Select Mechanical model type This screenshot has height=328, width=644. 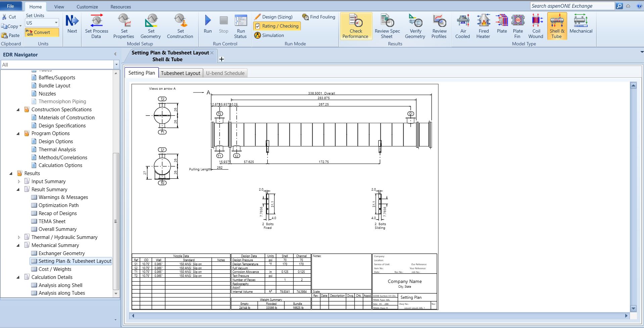click(581, 24)
